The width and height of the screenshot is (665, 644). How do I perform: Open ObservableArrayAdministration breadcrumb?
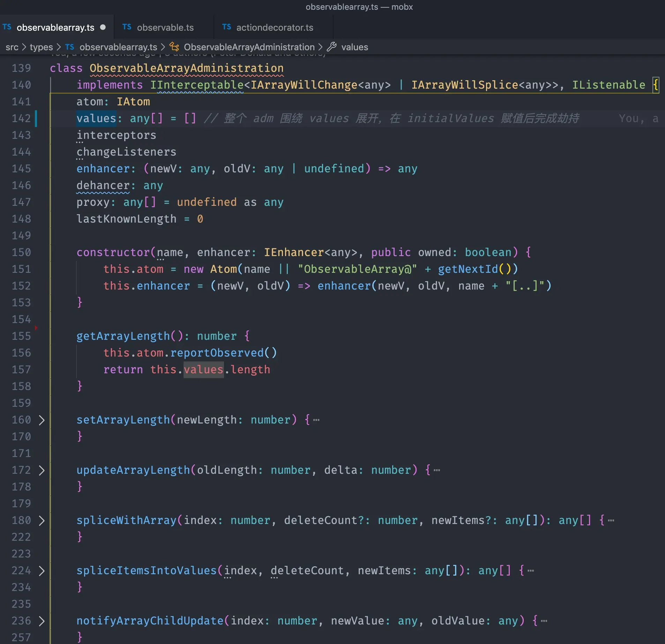coord(249,47)
